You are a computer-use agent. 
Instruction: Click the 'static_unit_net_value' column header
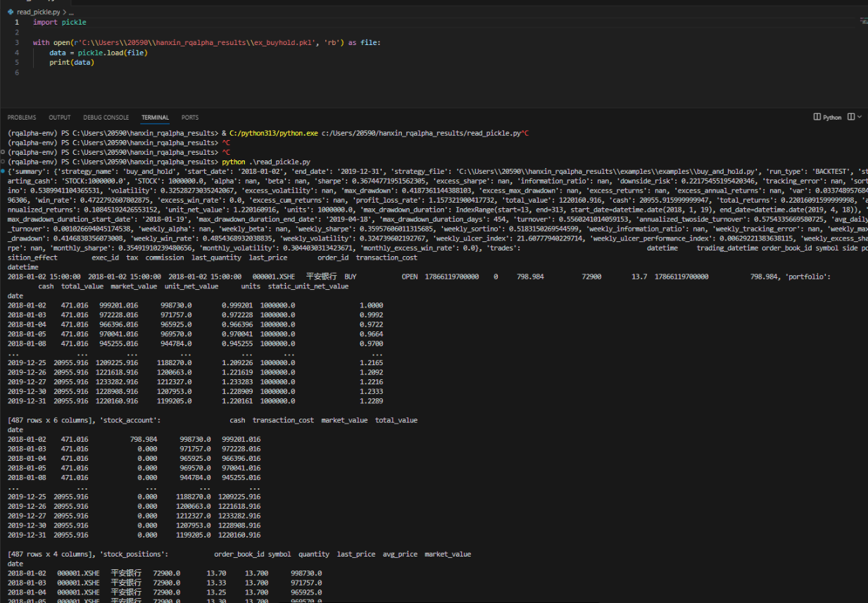click(x=308, y=286)
